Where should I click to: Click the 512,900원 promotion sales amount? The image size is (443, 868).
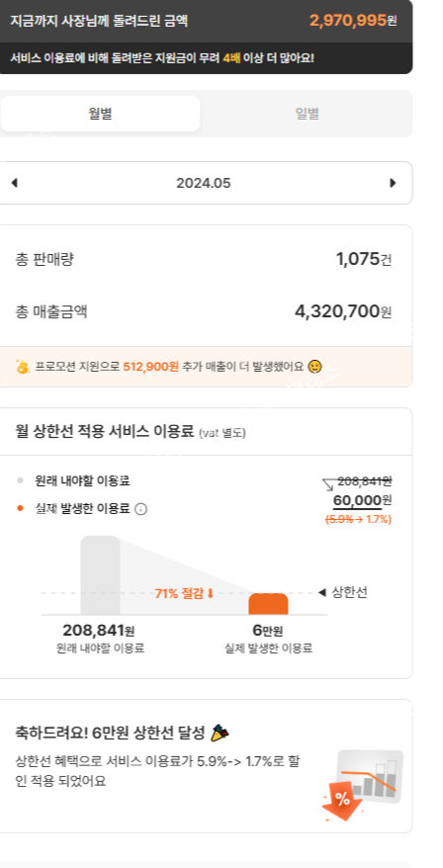(x=150, y=367)
